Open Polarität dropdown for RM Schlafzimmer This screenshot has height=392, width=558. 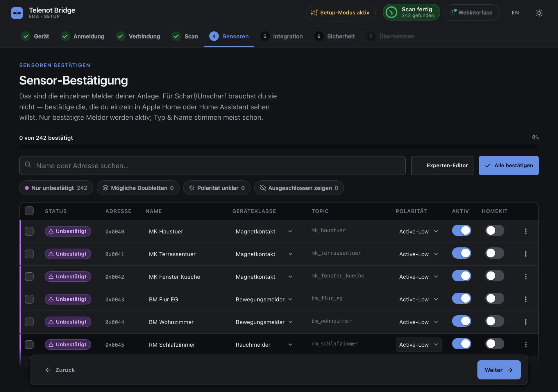click(x=419, y=345)
